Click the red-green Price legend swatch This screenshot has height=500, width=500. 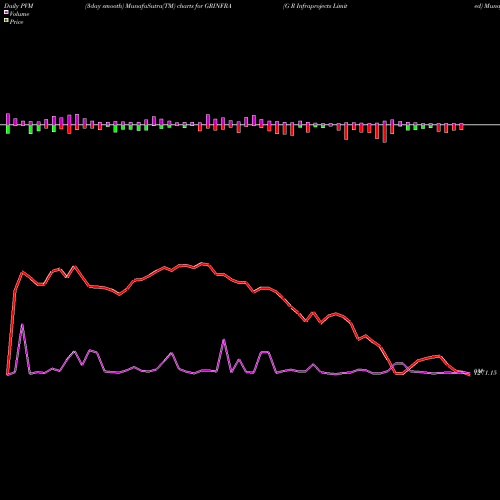(6, 20)
